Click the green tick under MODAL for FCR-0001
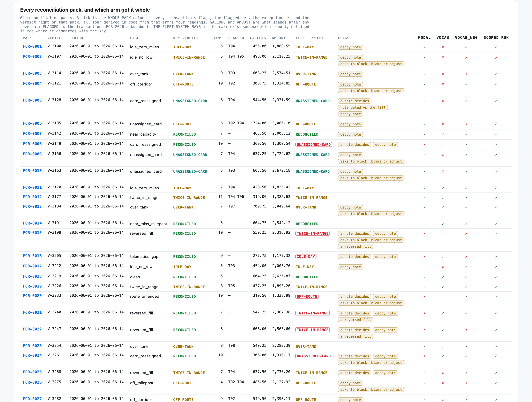 pyautogui.click(x=425, y=47)
